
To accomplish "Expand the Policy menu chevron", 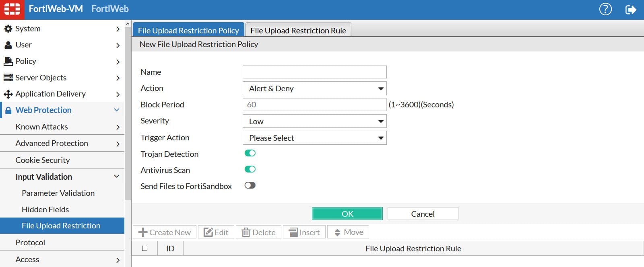I will (x=118, y=62).
